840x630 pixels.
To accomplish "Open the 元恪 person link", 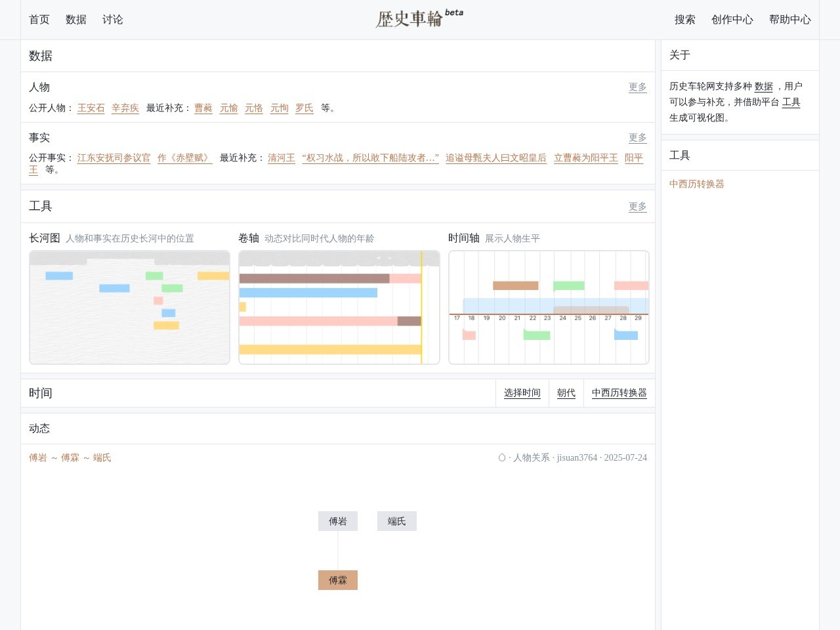I will (254, 108).
